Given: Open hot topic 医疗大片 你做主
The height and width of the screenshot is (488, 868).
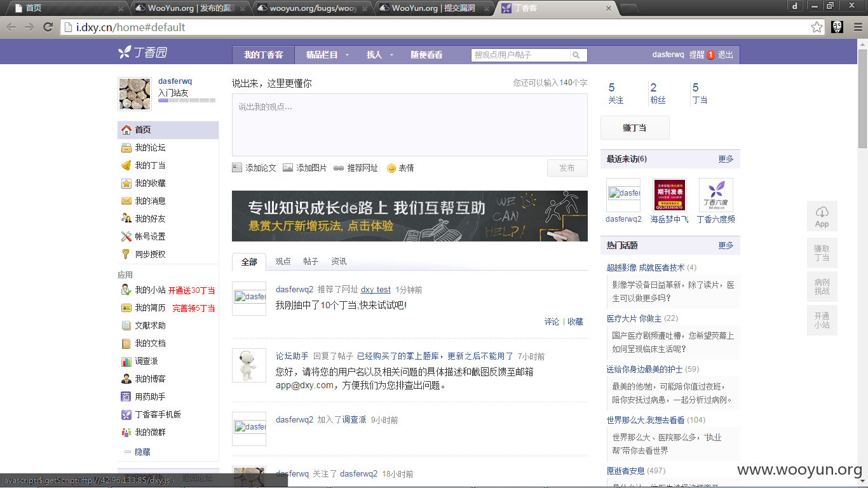Looking at the screenshot, I should 634,318.
